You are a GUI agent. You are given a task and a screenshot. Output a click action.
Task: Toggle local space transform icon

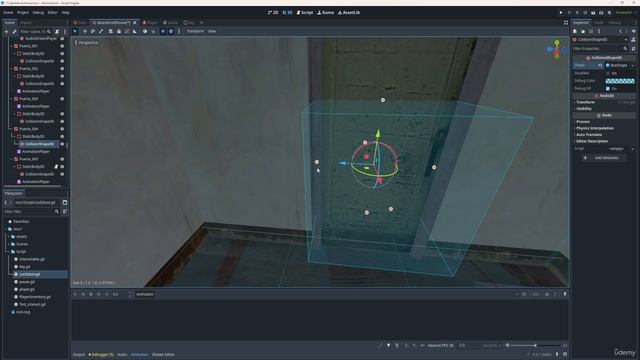pyautogui.click(x=145, y=31)
